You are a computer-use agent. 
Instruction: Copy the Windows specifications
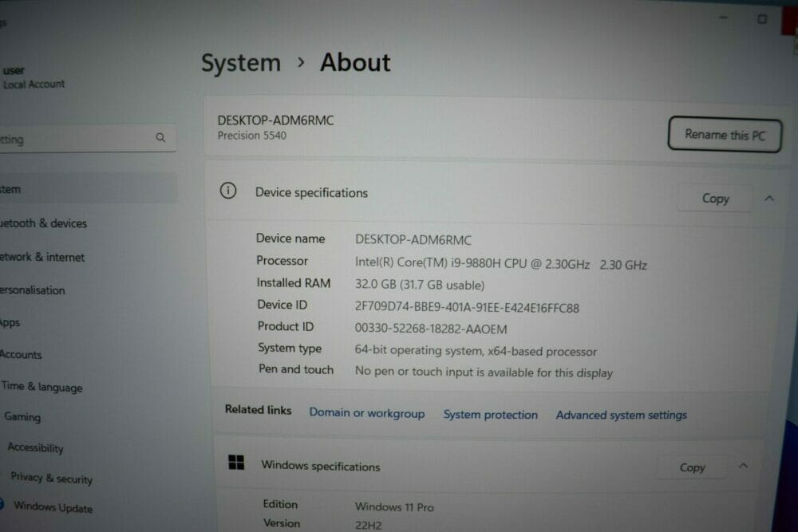(692, 467)
